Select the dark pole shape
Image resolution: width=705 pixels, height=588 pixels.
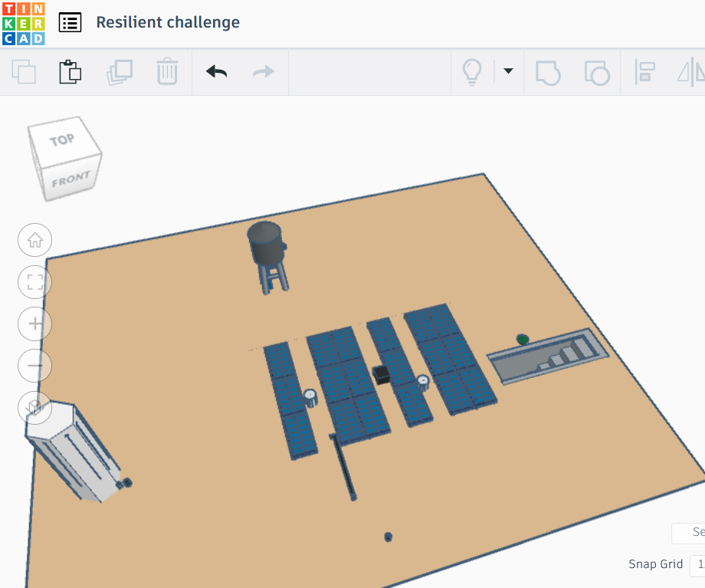point(343,467)
